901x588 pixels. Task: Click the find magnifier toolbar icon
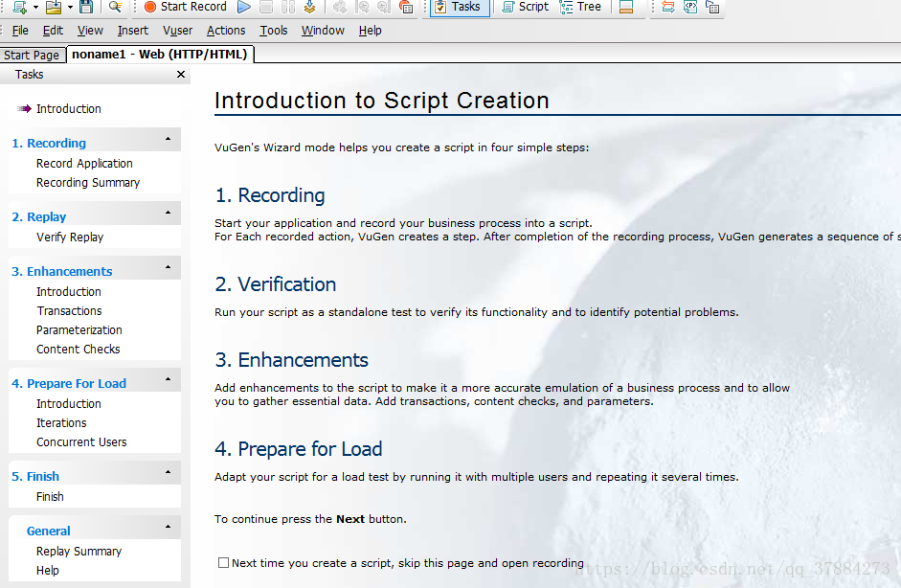[x=115, y=7]
